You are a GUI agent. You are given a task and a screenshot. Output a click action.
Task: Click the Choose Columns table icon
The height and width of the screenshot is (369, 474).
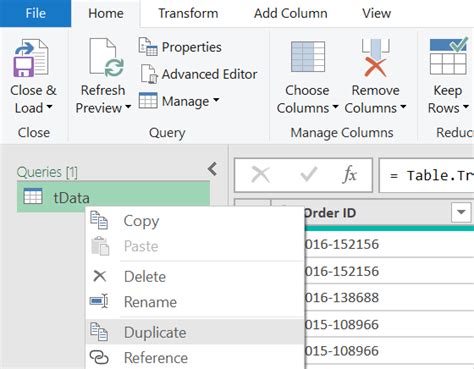[x=308, y=57]
